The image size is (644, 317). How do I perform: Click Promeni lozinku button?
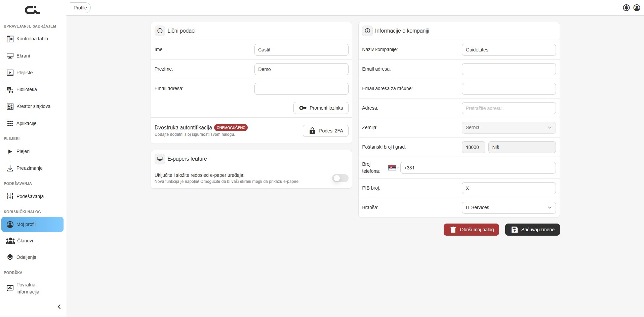[321, 108]
